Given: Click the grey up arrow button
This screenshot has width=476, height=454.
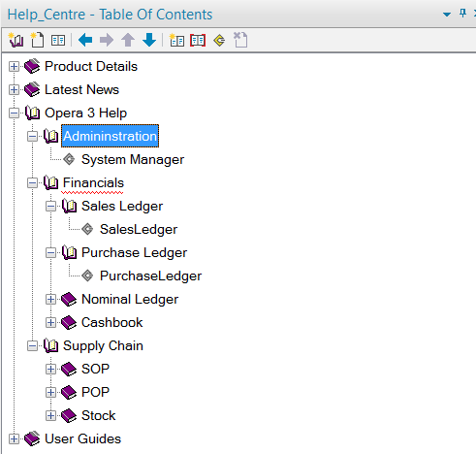Looking at the screenshot, I should 128,40.
